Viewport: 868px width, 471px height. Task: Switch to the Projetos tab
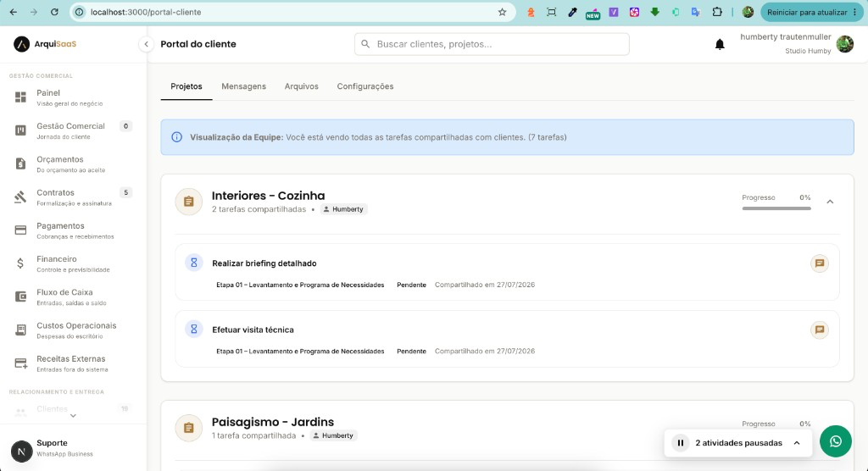pos(186,86)
